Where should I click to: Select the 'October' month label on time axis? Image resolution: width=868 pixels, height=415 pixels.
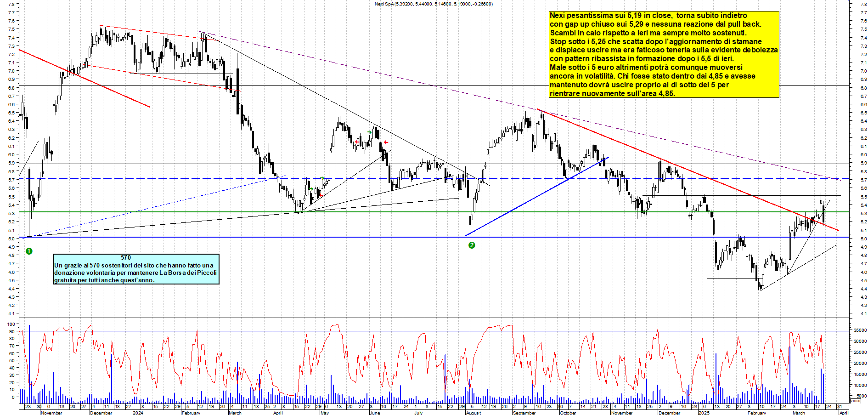tap(568, 413)
